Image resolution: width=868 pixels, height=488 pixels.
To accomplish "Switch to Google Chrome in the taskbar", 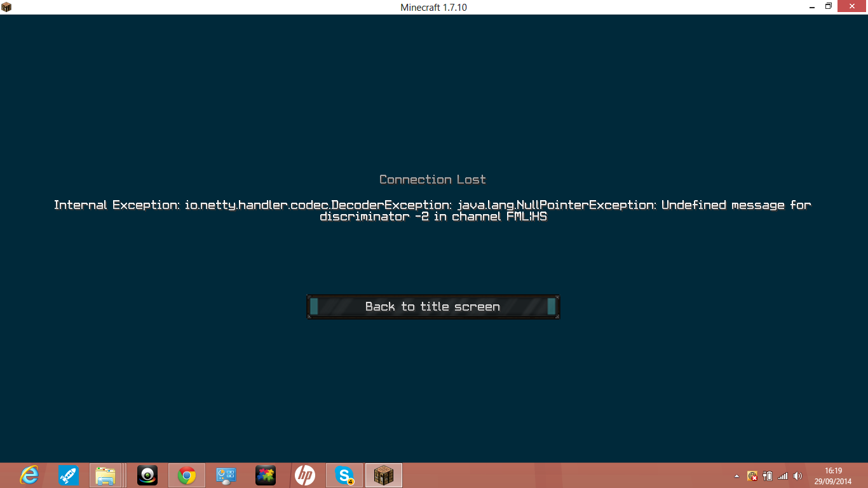I will tap(187, 475).
